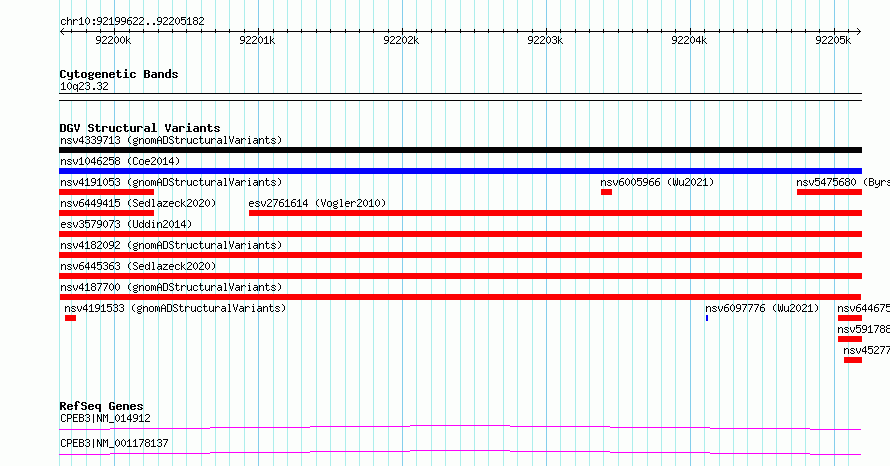Open the nsv45277 variant label
890x466 pixels.
click(866, 350)
